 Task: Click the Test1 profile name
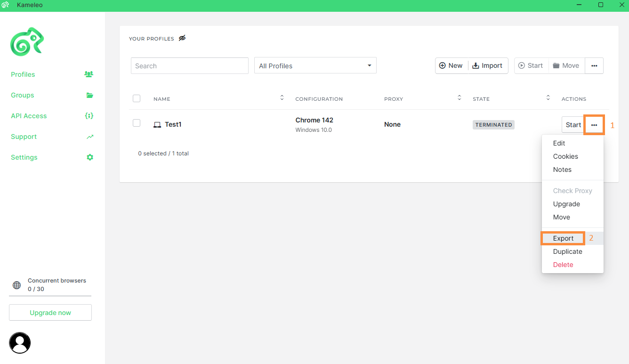click(173, 124)
